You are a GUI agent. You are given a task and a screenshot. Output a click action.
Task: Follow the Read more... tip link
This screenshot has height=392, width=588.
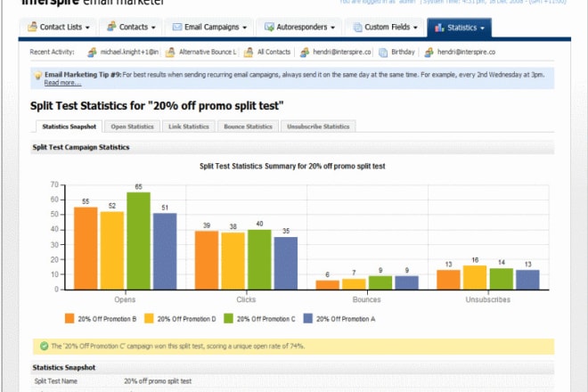point(62,83)
